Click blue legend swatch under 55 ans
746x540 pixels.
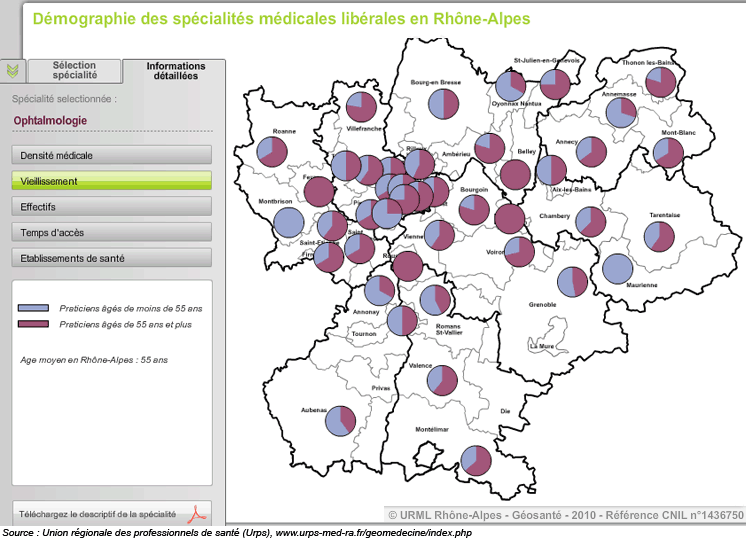pyautogui.click(x=33, y=308)
